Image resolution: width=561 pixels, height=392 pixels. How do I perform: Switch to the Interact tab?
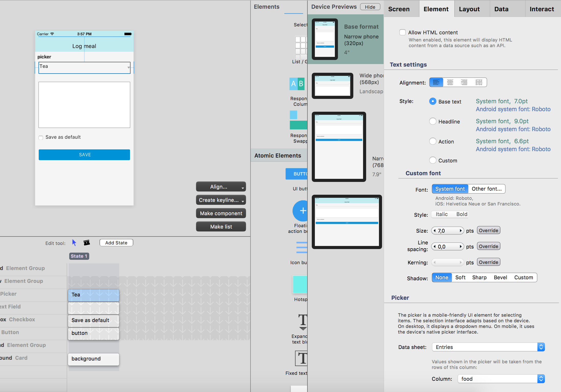tap(542, 9)
